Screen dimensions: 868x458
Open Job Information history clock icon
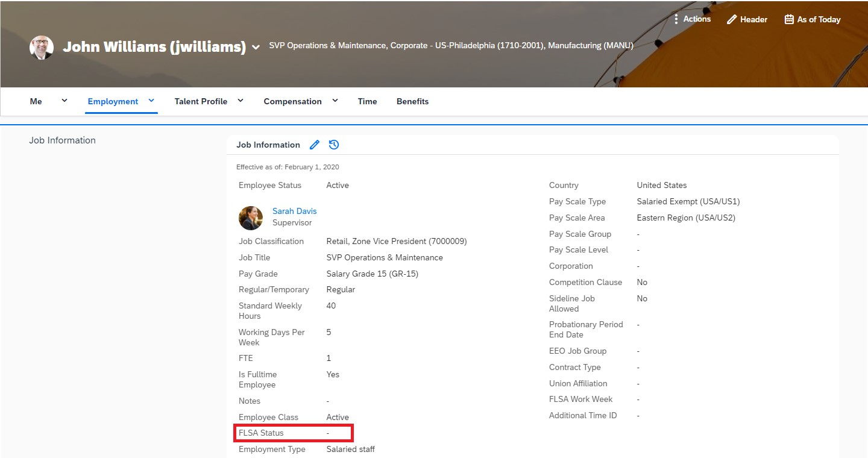pos(334,145)
